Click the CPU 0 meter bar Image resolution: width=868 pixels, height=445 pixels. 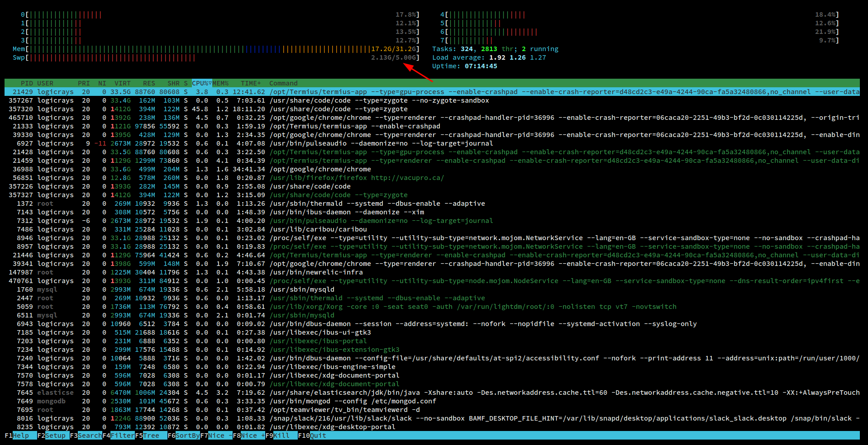(220, 14)
